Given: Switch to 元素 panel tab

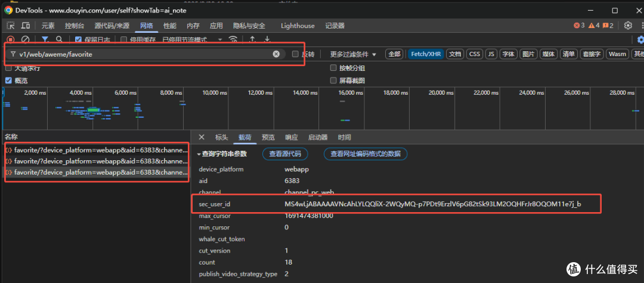Looking at the screenshot, I should [x=48, y=26].
